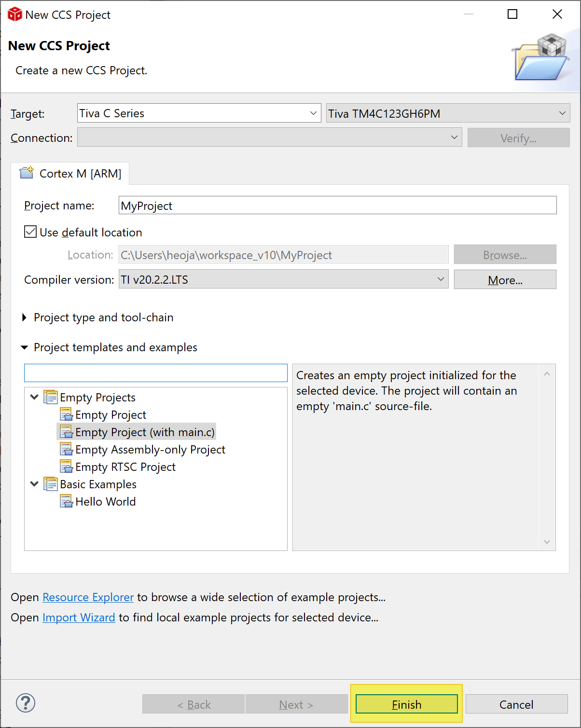Collapse the Basic Examples tree node
The height and width of the screenshot is (728, 581).
point(34,484)
